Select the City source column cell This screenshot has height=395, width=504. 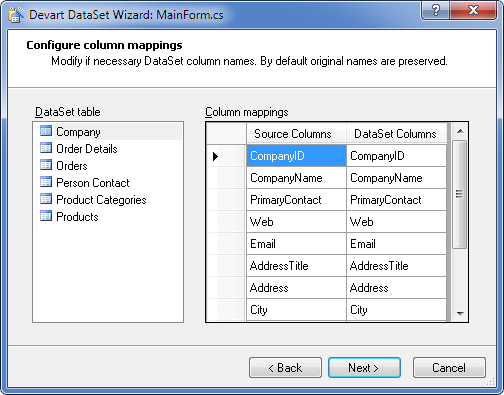tap(296, 310)
